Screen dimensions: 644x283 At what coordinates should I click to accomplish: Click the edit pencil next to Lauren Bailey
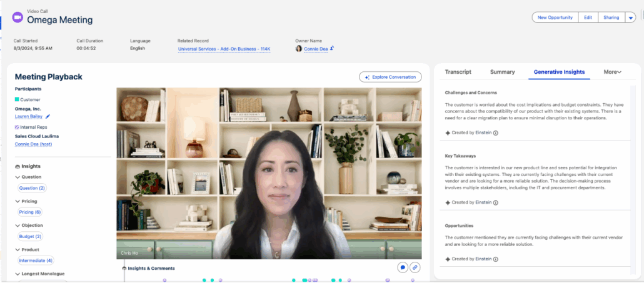click(x=48, y=116)
